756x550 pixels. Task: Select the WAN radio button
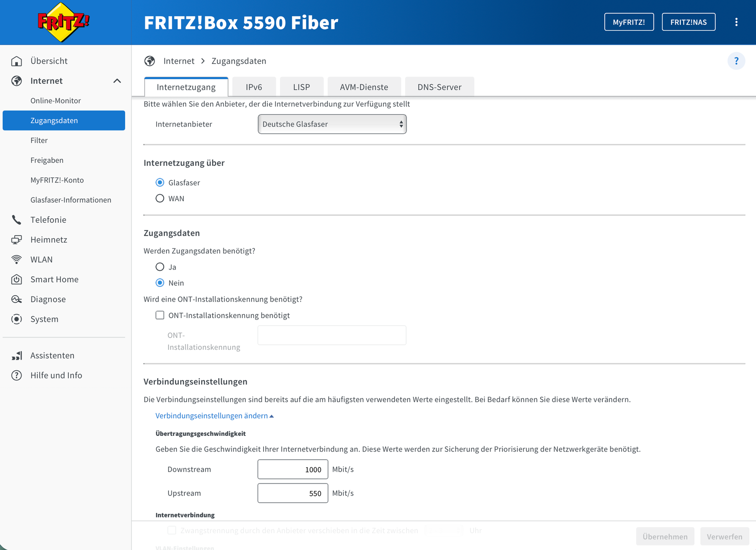coord(160,198)
